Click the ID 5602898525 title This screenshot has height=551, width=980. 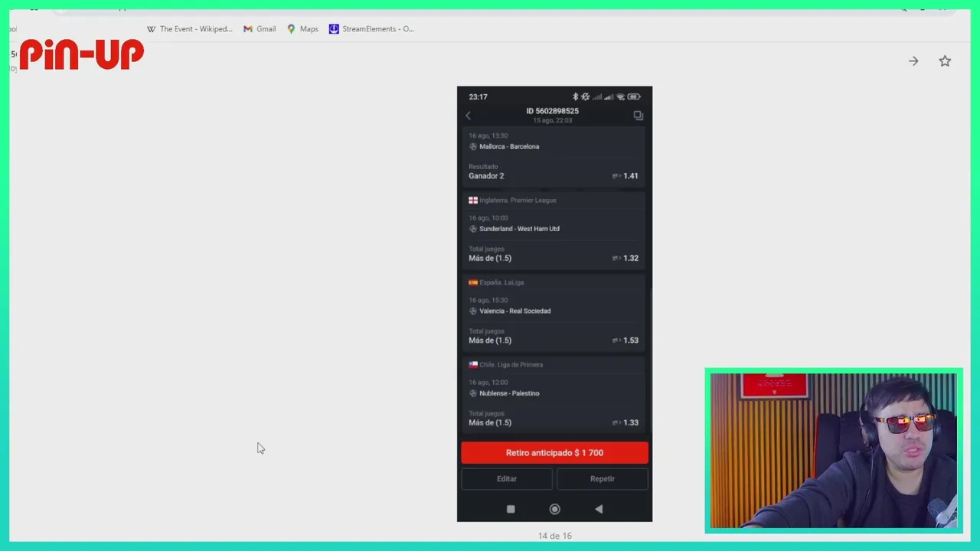[x=552, y=111]
